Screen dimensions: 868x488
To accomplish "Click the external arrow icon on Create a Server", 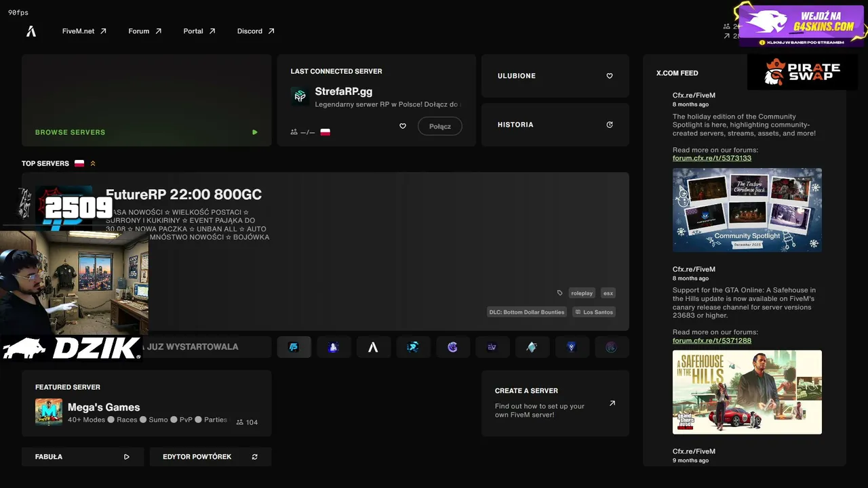I will pos(612,403).
